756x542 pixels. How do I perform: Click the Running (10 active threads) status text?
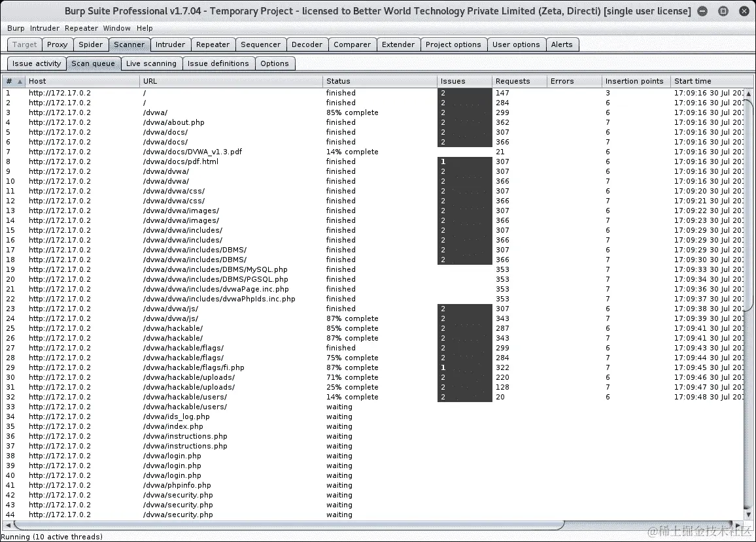coord(52,537)
